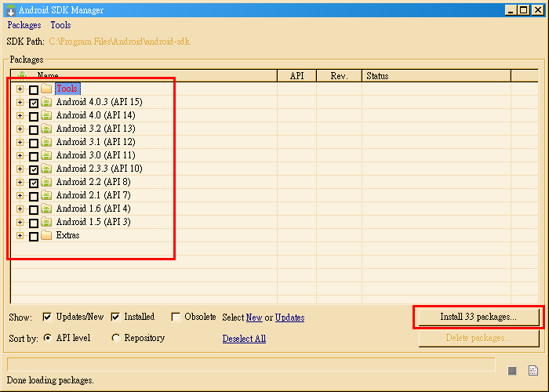
Task: Select the Android 2.3.3 (API 10) row label
Action: [100, 169]
